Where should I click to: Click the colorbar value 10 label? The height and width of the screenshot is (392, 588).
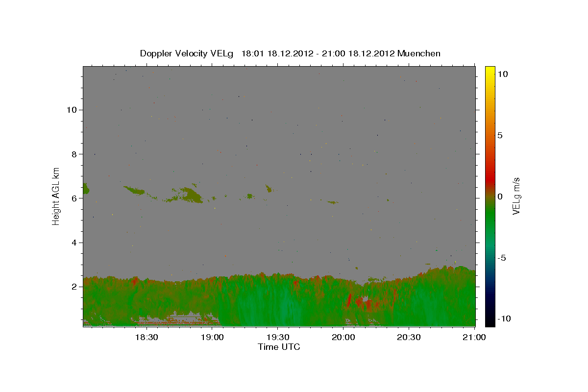(x=502, y=74)
